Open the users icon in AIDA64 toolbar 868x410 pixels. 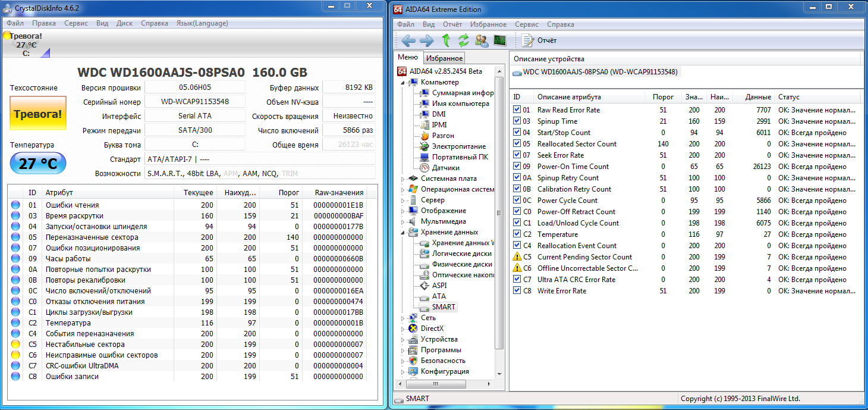482,40
